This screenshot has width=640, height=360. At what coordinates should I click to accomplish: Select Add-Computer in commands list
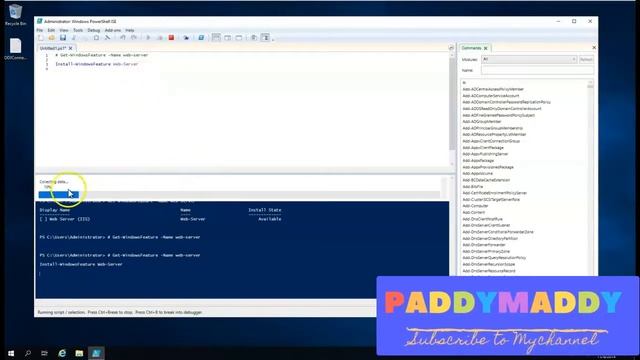(475, 206)
